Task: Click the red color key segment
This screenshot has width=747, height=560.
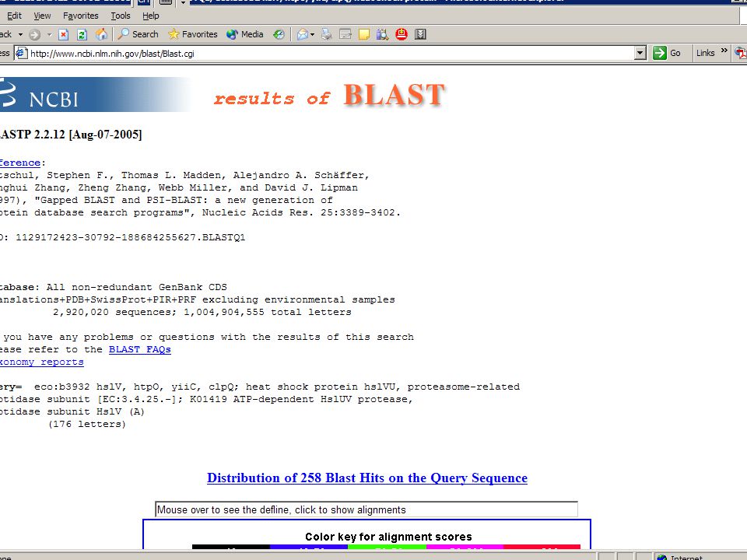Action: click(x=542, y=547)
